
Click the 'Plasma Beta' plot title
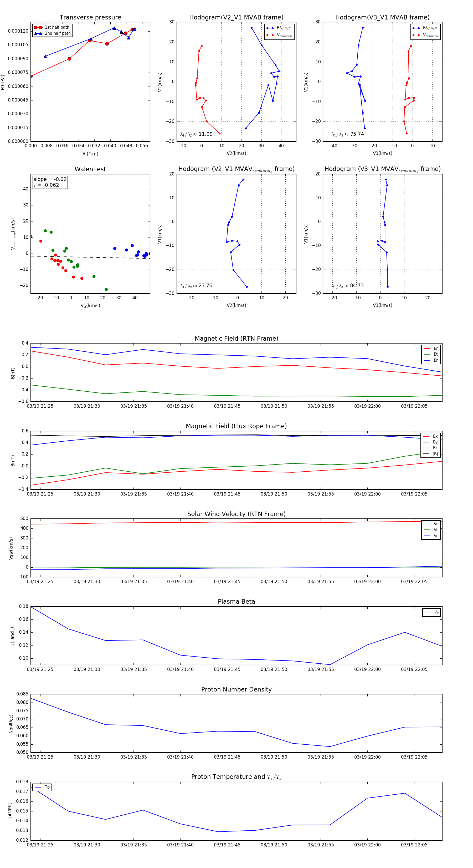click(x=236, y=602)
